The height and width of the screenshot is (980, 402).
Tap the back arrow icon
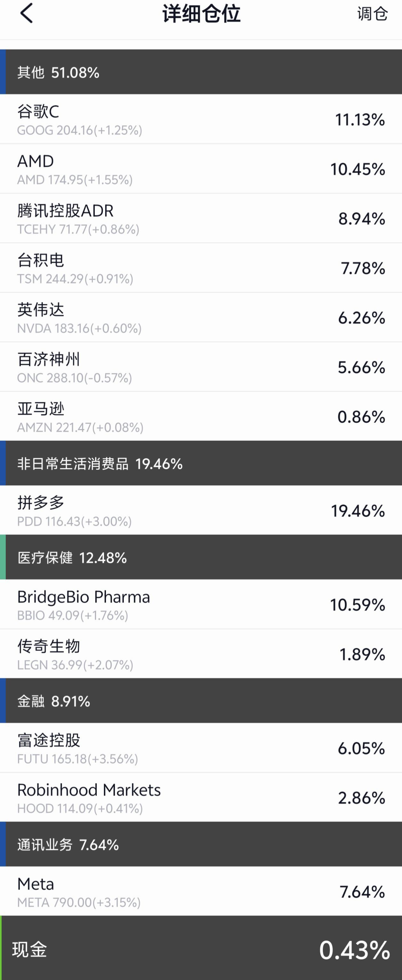point(26,13)
